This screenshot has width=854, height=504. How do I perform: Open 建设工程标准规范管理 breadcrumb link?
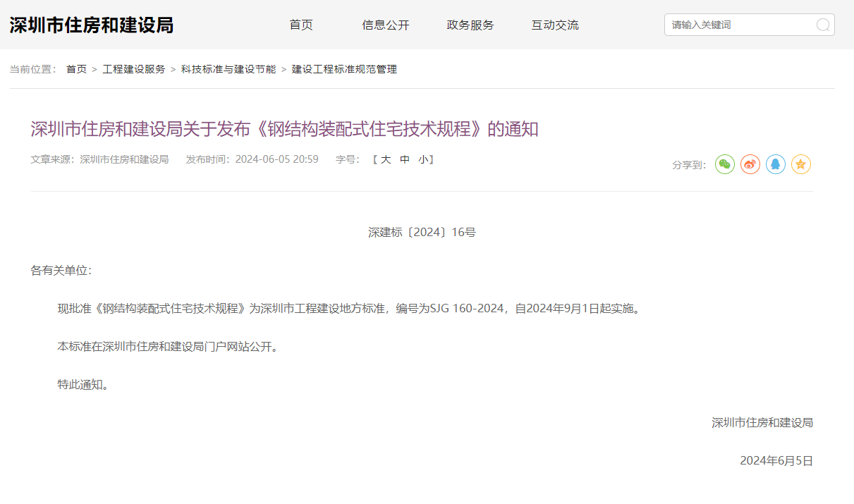pos(344,69)
